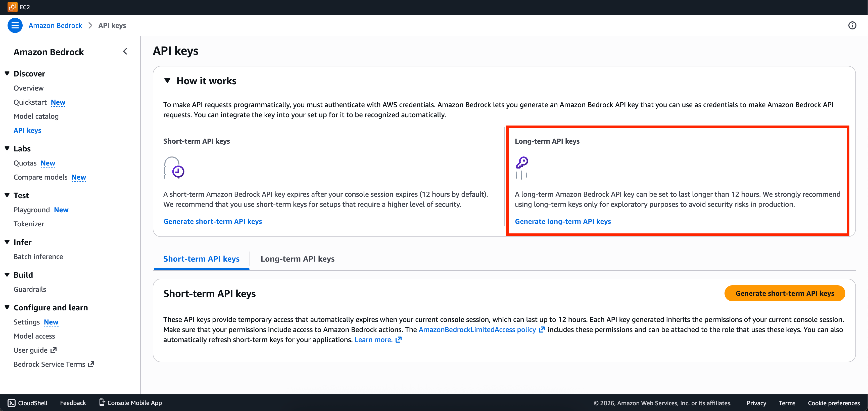Click API keys breadcrumb text
This screenshot has height=411, width=868.
[112, 25]
